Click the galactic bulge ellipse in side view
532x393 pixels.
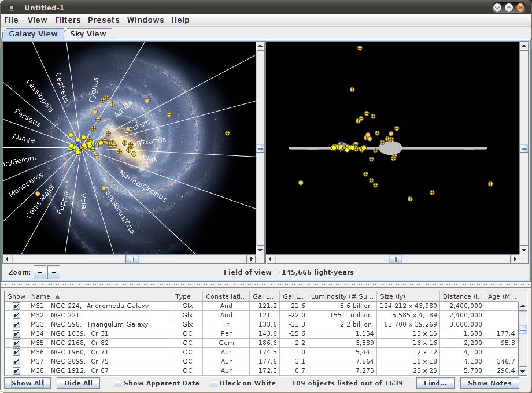pyautogui.click(x=390, y=148)
